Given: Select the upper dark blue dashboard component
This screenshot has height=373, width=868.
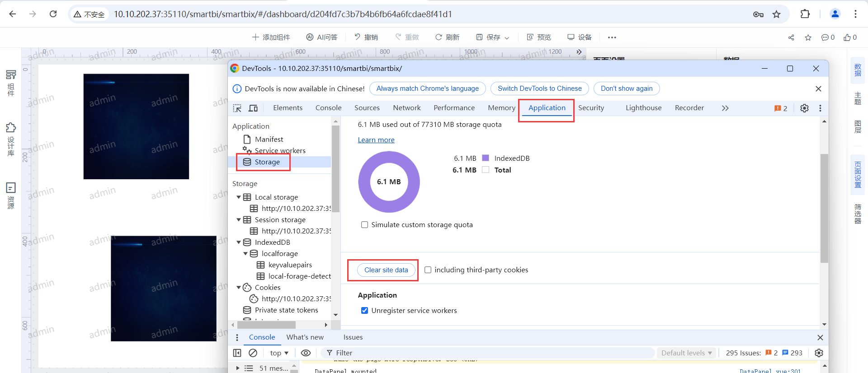Looking at the screenshot, I should pos(136,126).
